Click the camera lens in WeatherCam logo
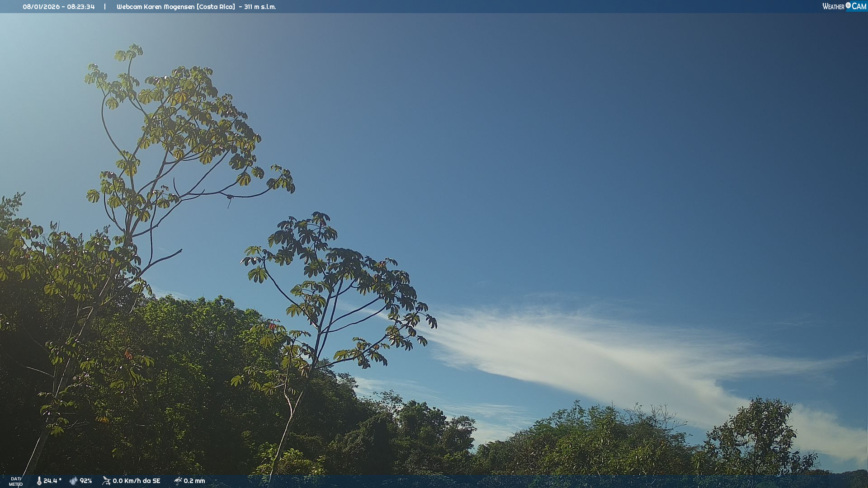Viewport: 868px width, 488px height. coord(848,5)
